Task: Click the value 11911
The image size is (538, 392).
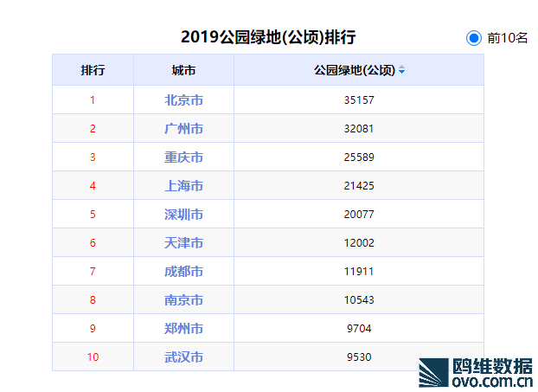Action: (x=359, y=272)
